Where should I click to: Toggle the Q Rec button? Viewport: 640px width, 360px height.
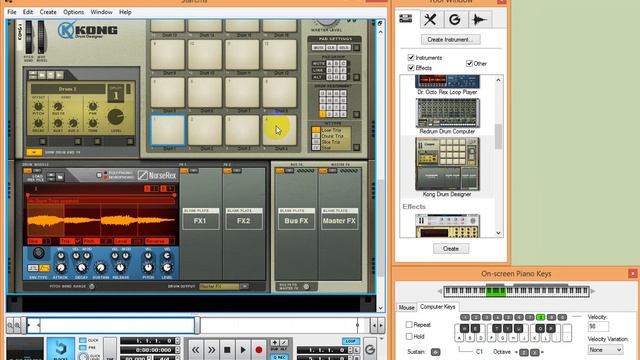[279, 357]
